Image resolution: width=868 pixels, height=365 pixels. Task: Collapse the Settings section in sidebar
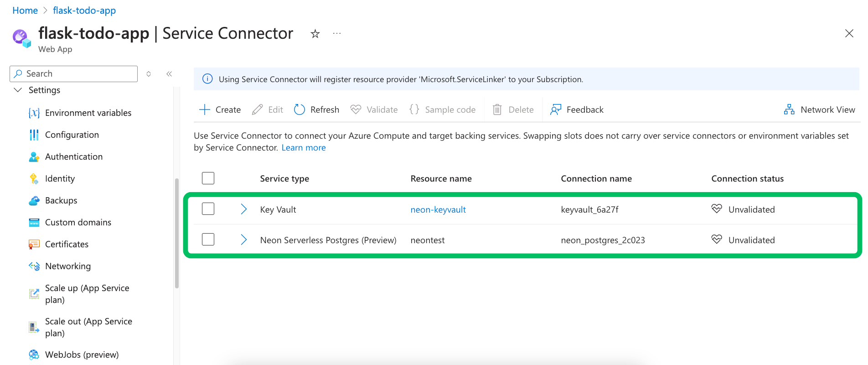coord(18,90)
